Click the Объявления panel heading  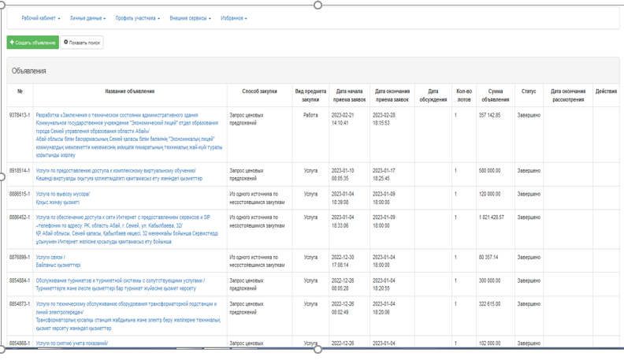28,71
